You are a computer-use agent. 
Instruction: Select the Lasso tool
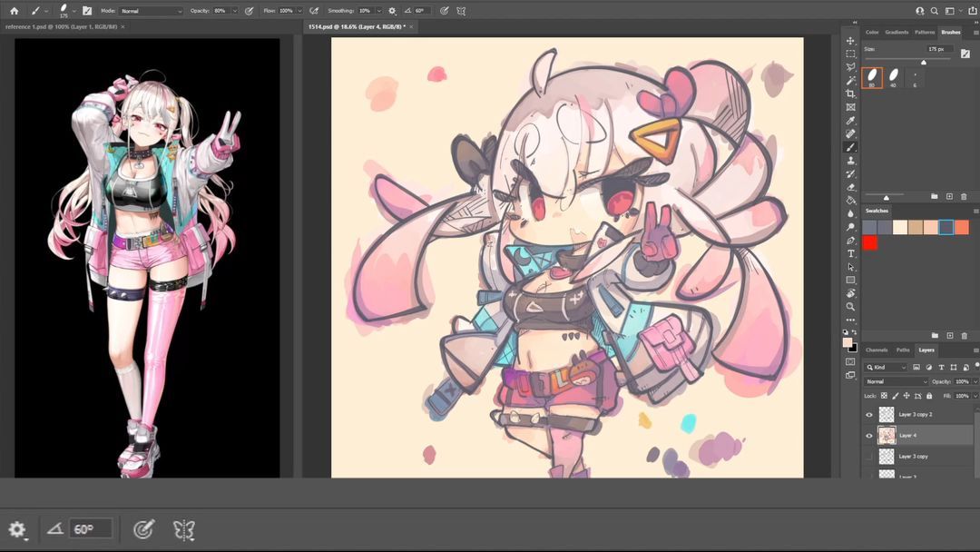850,67
